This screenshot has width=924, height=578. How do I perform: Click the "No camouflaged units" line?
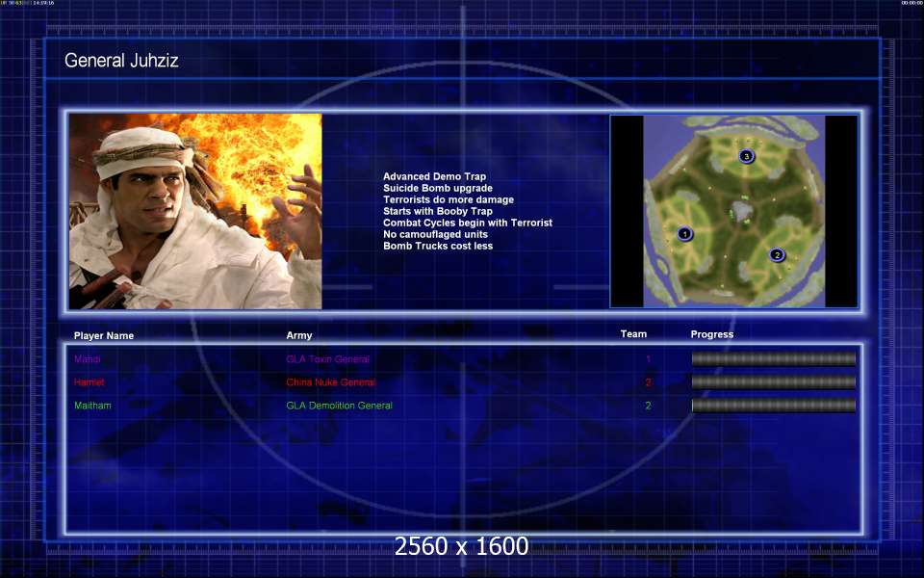[435, 234]
